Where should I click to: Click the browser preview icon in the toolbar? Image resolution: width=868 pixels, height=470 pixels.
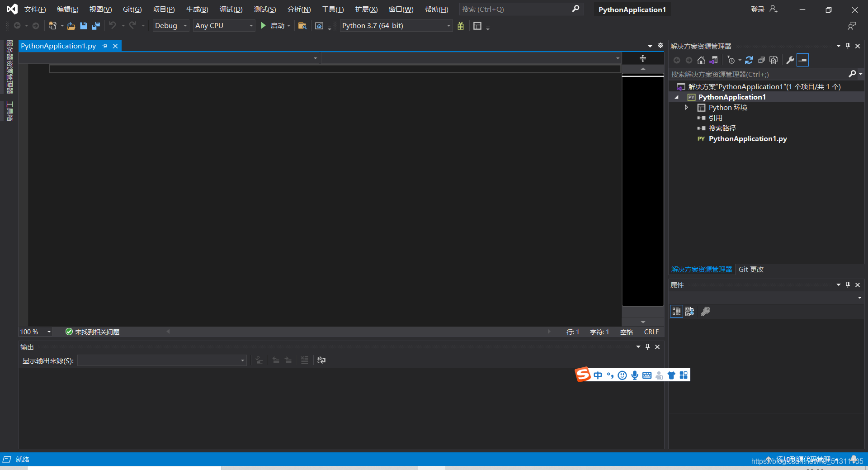[x=319, y=26]
